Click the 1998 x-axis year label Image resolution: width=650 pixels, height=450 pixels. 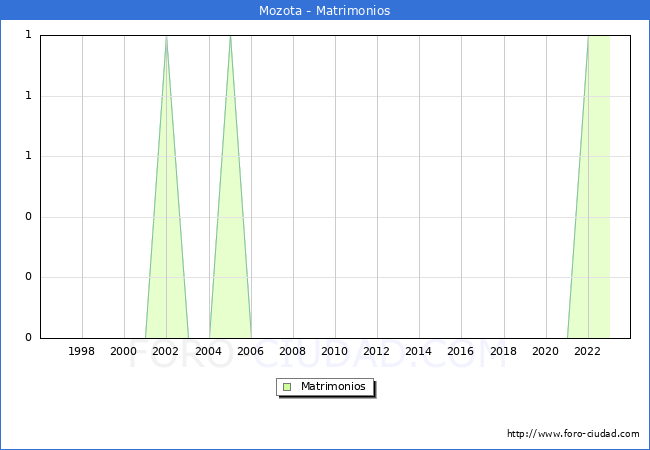pyautogui.click(x=82, y=351)
